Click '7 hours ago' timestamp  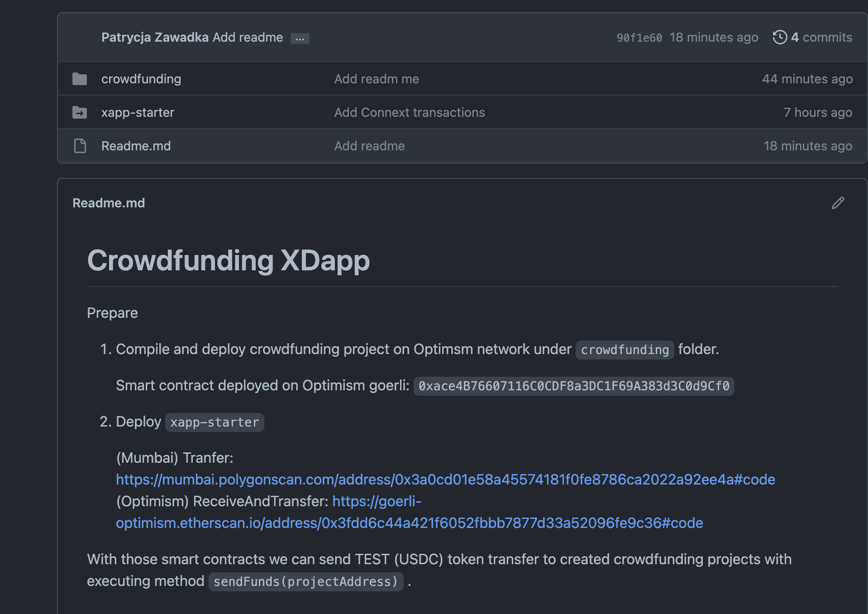pos(818,112)
